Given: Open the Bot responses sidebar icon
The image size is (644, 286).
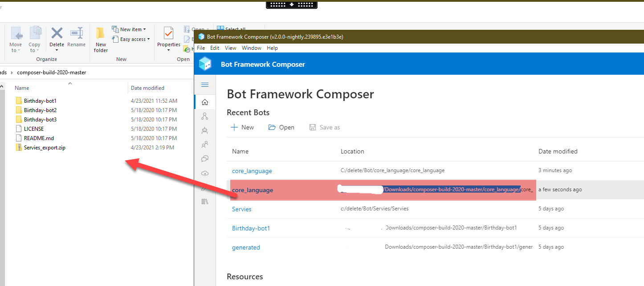Looking at the screenshot, I should (205, 130).
